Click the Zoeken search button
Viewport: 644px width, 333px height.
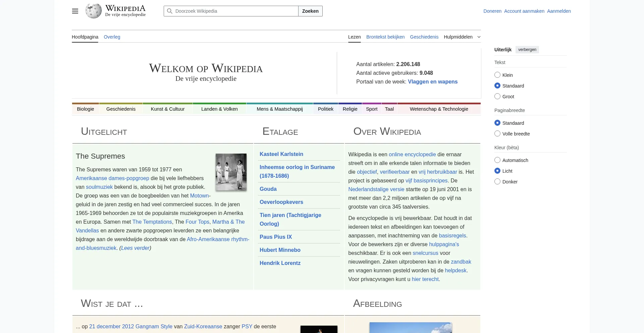click(x=310, y=11)
